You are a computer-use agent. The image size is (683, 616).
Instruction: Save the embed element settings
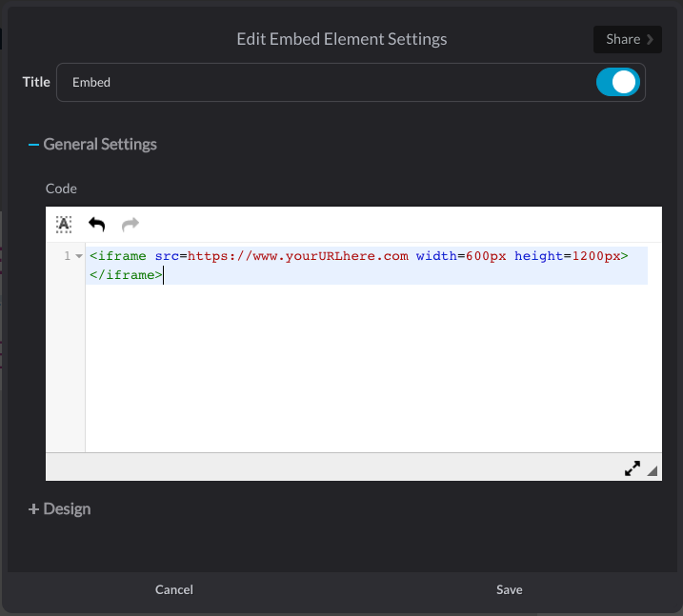[x=510, y=589]
